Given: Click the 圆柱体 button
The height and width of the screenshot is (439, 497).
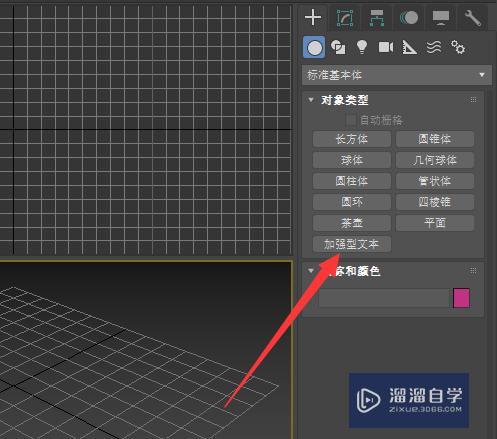Looking at the screenshot, I should (x=352, y=181).
